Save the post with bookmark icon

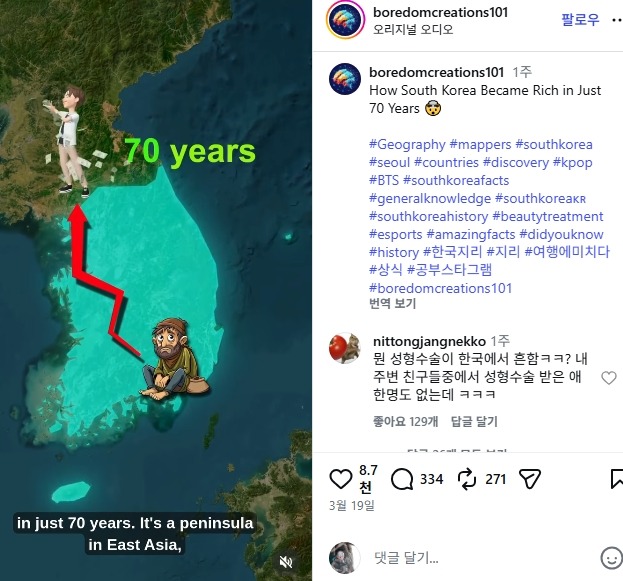point(617,479)
